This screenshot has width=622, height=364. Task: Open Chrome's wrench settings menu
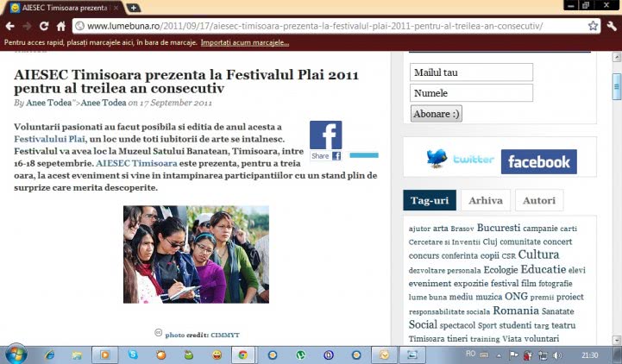[x=612, y=26]
